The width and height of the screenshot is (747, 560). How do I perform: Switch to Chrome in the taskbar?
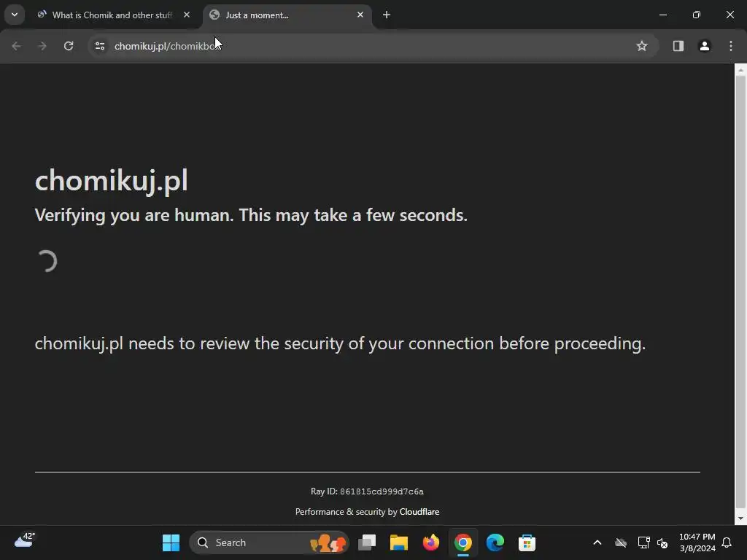tap(463, 542)
